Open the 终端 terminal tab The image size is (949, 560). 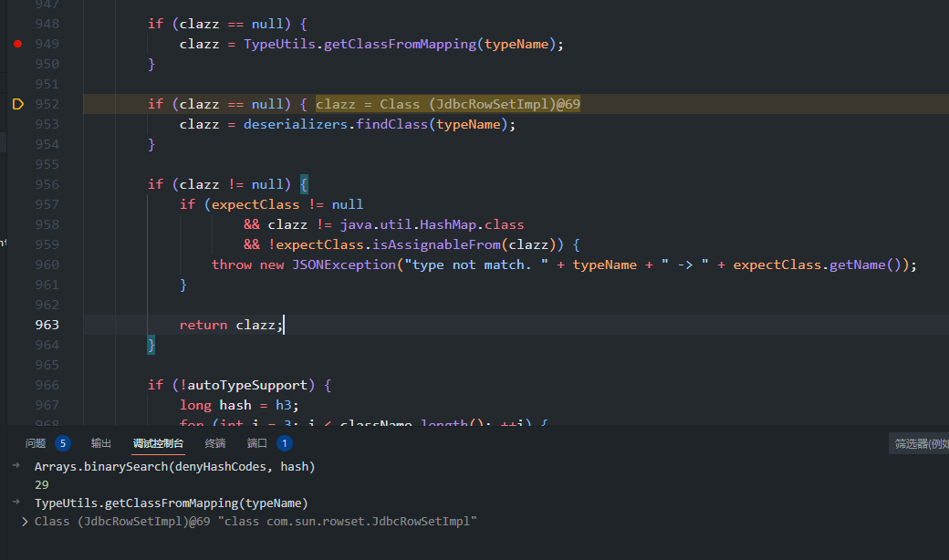[x=215, y=443]
